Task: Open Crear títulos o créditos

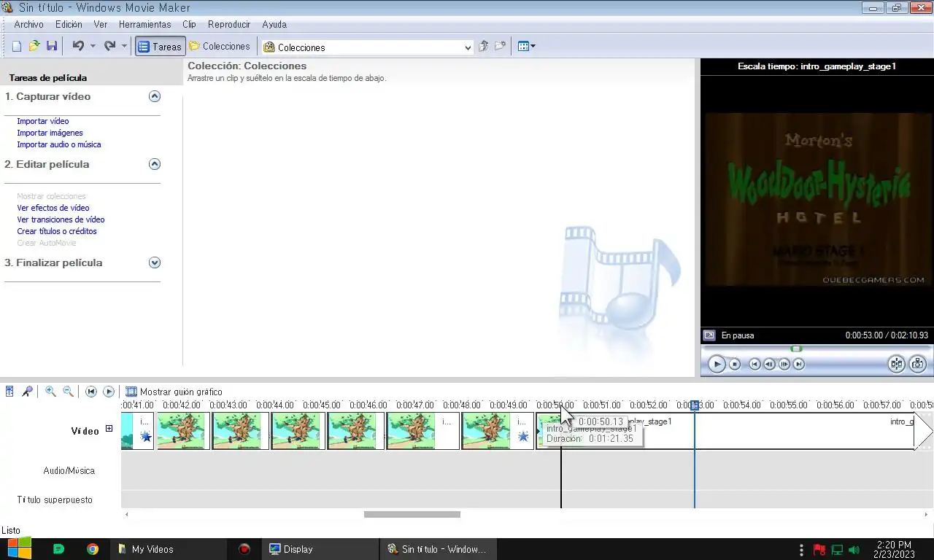Action: click(57, 231)
